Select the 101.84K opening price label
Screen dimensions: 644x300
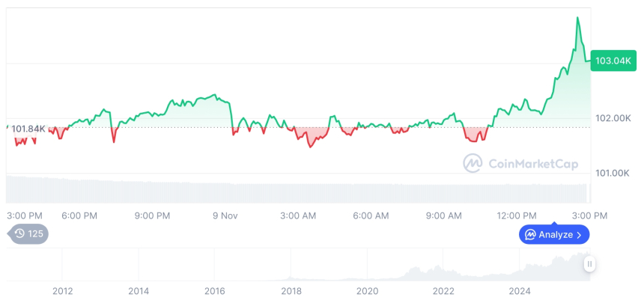point(28,129)
